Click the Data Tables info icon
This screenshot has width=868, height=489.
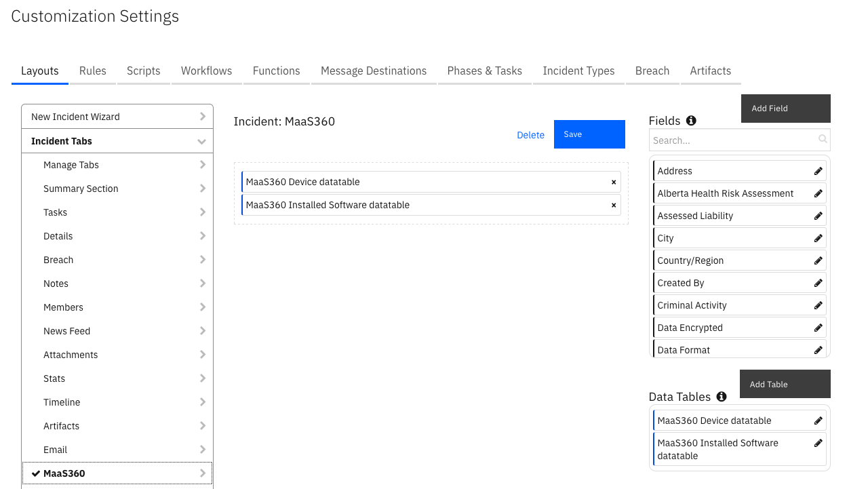[722, 397]
